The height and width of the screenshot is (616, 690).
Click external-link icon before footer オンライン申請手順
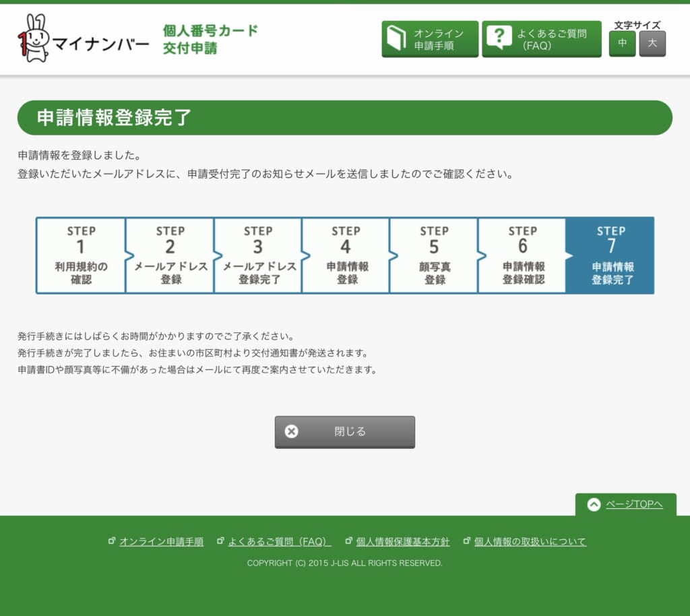coord(112,541)
